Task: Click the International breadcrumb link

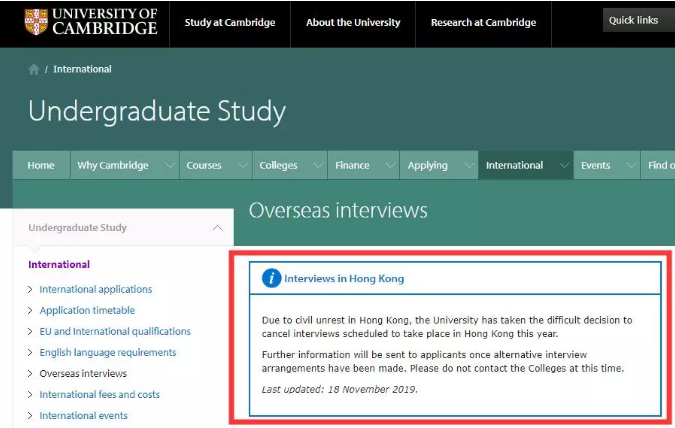Action: pyautogui.click(x=82, y=70)
